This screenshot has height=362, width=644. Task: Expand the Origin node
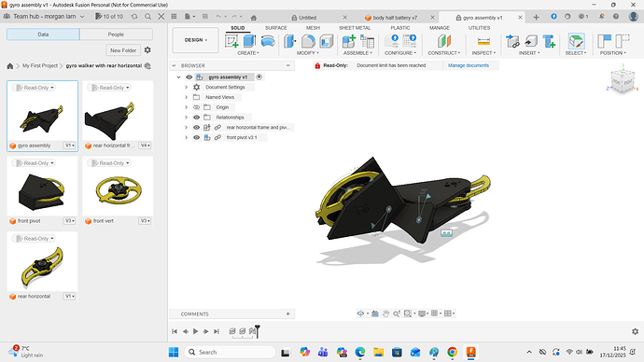coord(186,107)
